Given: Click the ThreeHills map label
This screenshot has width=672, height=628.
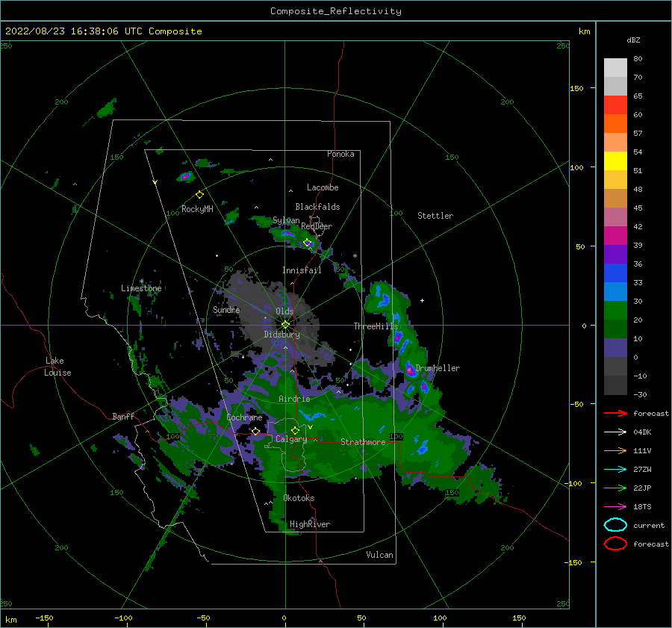Looking at the screenshot, I should pyautogui.click(x=376, y=326).
